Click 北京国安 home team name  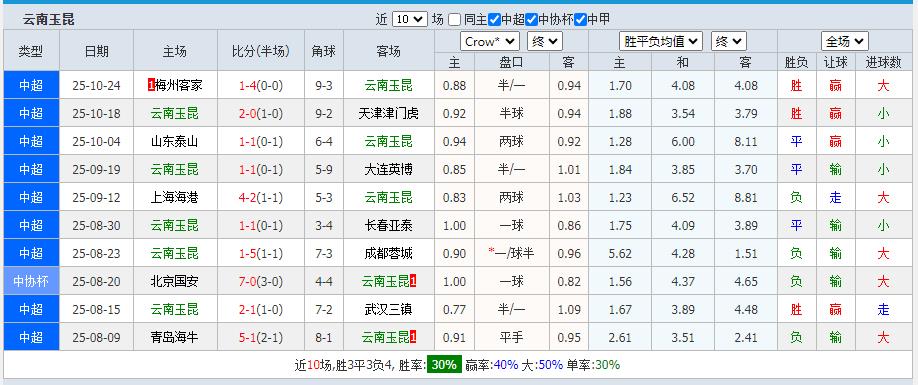[x=174, y=281]
